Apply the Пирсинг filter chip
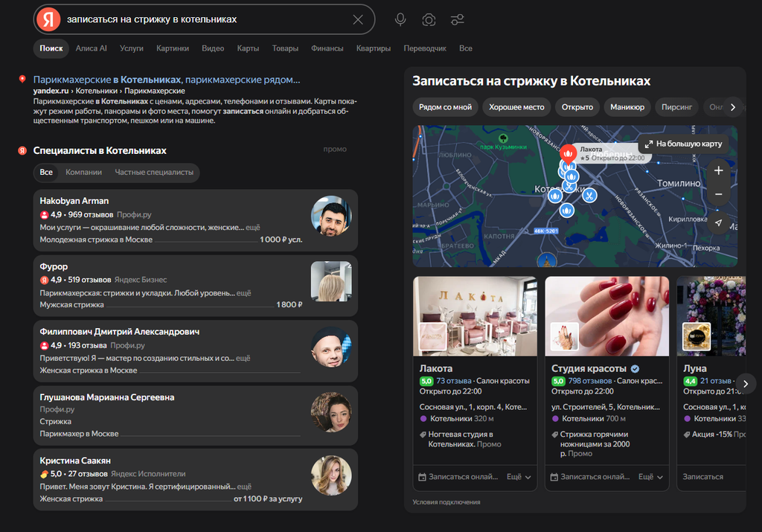Image resolution: width=762 pixels, height=532 pixels. pos(676,107)
